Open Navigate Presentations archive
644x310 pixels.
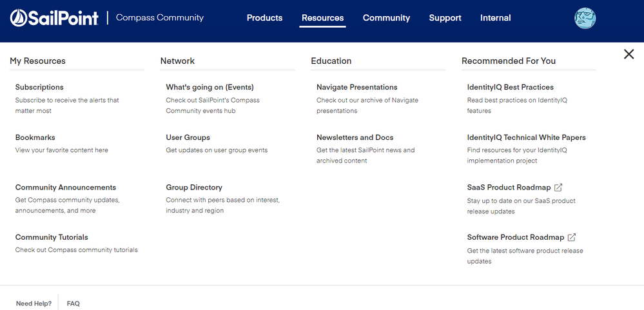click(356, 87)
